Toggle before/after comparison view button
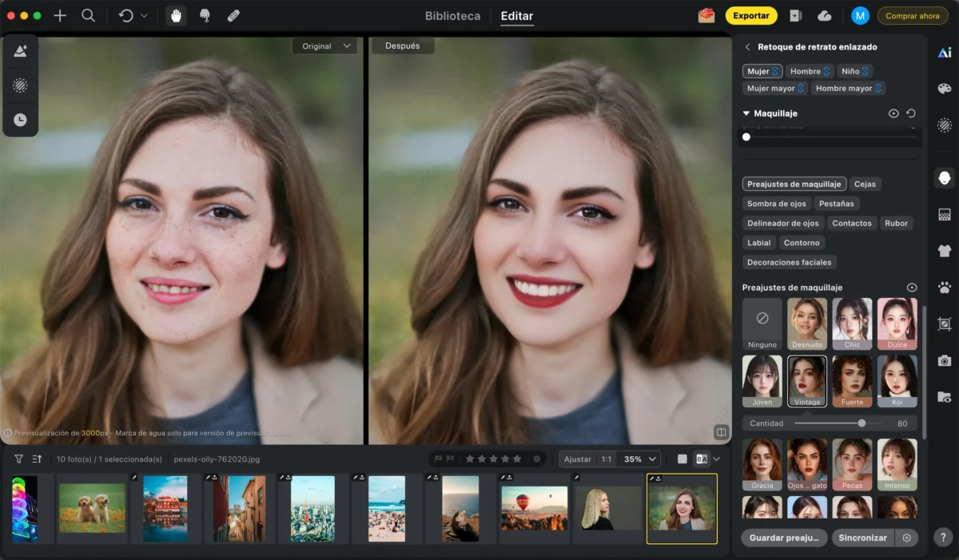959x560 pixels. [702, 459]
